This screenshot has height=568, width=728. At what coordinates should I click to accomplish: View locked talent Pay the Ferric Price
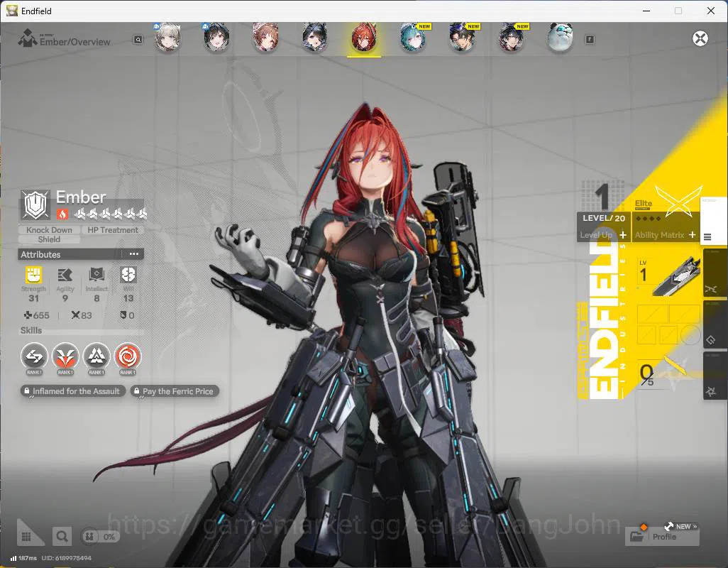[x=175, y=391]
